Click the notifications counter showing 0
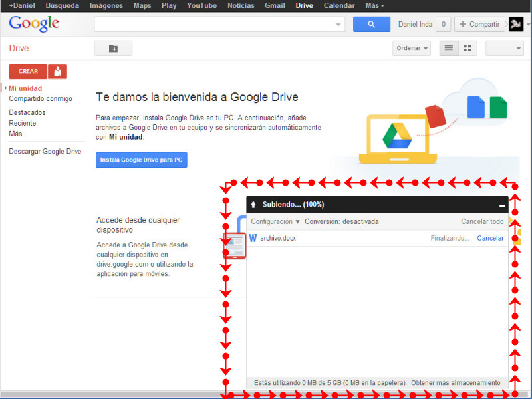Screen dimensions: 532x399 point(443,24)
